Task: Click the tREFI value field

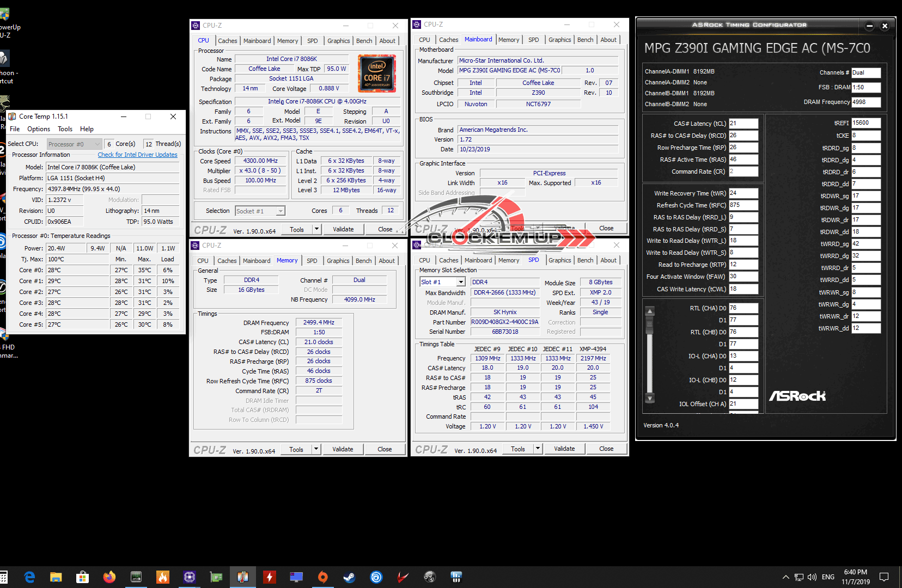Action: [x=866, y=123]
